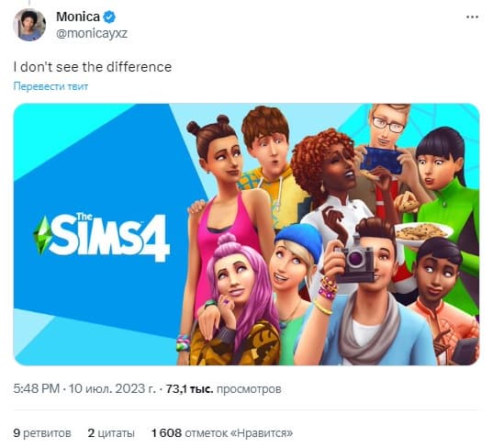Click The Sims 4 logo text
The height and width of the screenshot is (448, 493).
click(x=110, y=237)
